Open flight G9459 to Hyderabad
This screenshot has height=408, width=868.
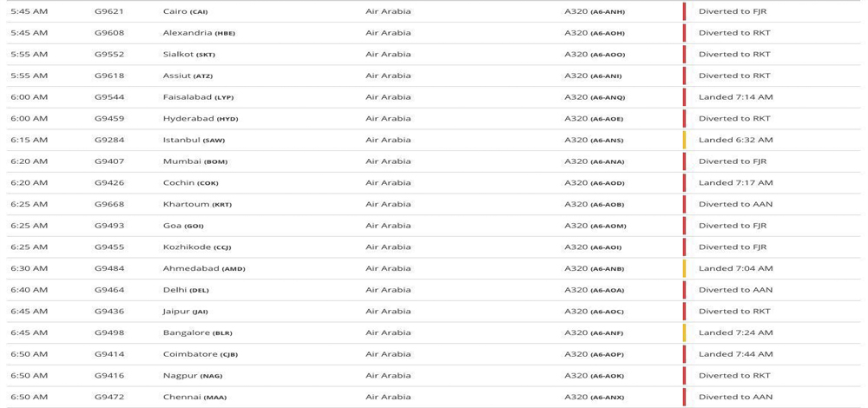[109, 119]
